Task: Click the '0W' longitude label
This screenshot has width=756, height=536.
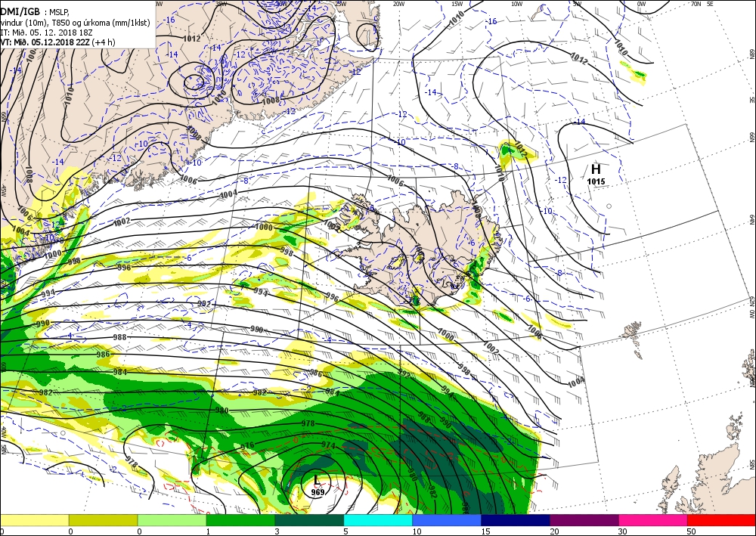Action: point(641,4)
